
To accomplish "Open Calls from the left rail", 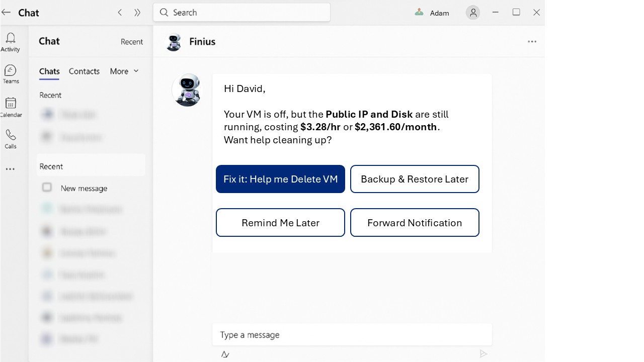I will pos(11,139).
